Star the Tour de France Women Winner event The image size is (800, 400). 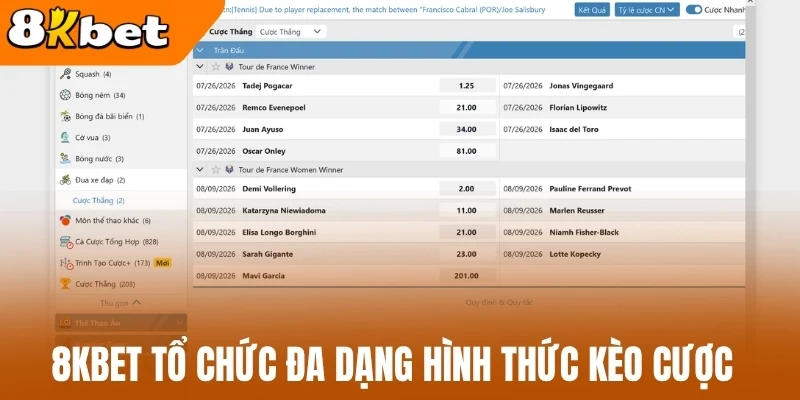click(x=216, y=170)
